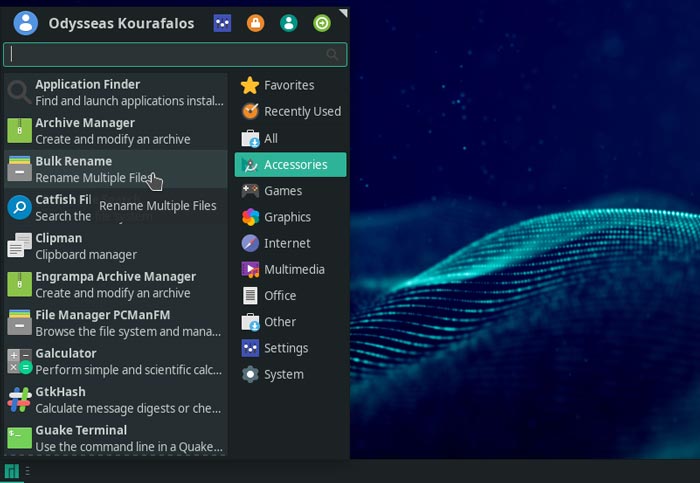Click the orange lock screen icon
Screen dimensions: 700x483
point(255,23)
